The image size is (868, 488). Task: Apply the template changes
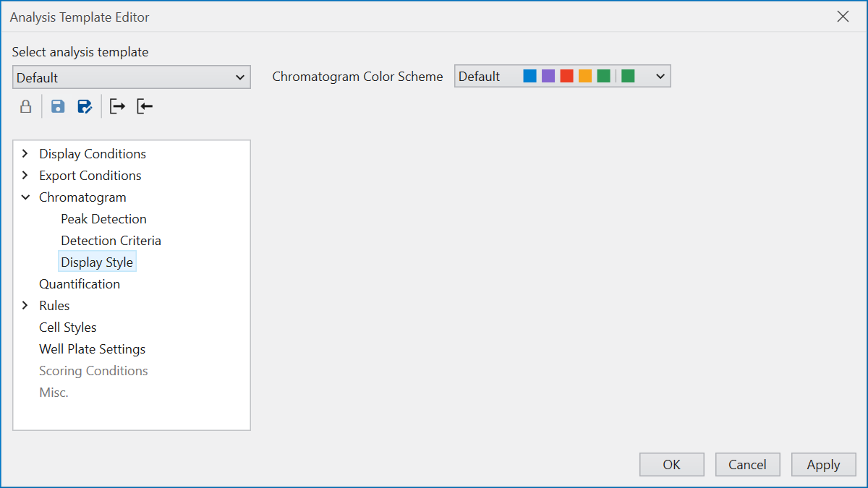point(823,464)
